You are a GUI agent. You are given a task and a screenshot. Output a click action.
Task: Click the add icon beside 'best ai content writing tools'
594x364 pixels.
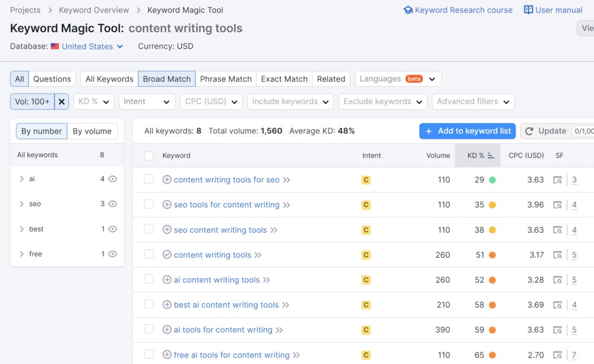point(167,305)
